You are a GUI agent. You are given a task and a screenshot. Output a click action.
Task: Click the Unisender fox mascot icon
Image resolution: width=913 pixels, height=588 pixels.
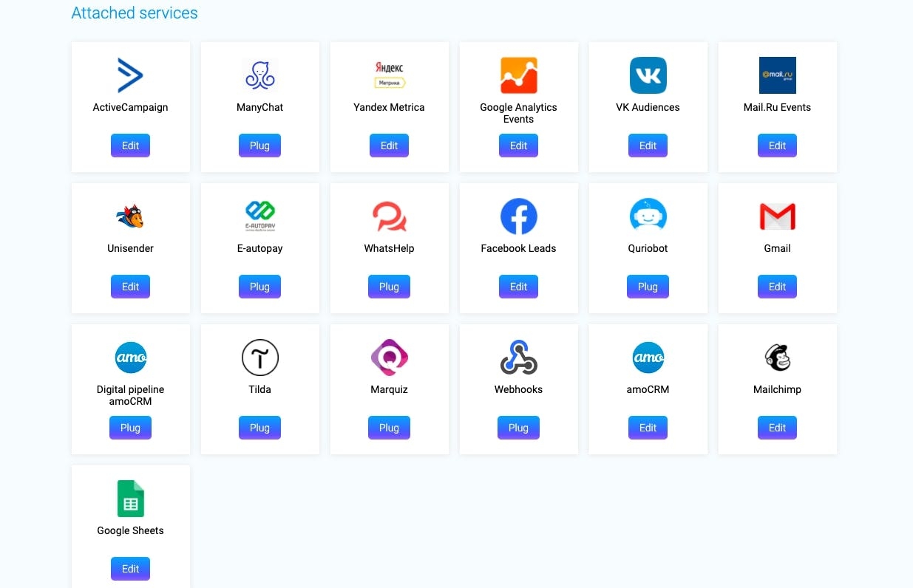click(x=130, y=216)
